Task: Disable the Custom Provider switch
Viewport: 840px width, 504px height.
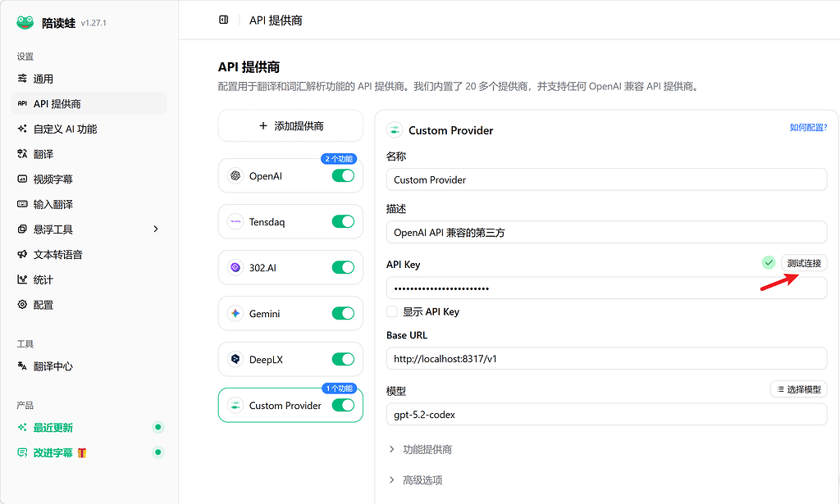Action: pos(343,405)
